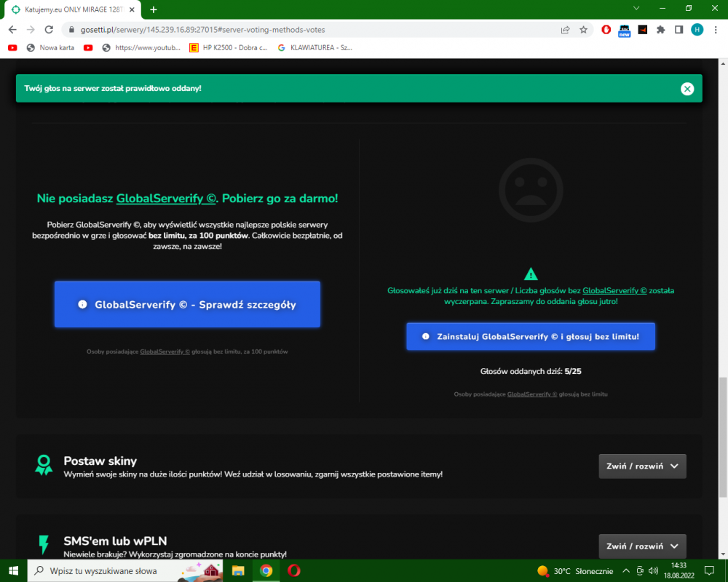Open a new browser tab

154,9
